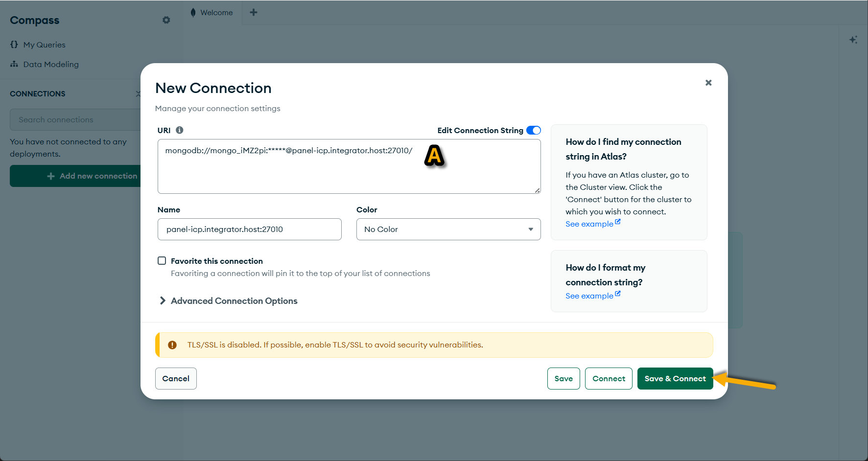Click the MongoDB leaf icon on Welcome tab
The width and height of the screenshot is (868, 461).
[x=193, y=12]
